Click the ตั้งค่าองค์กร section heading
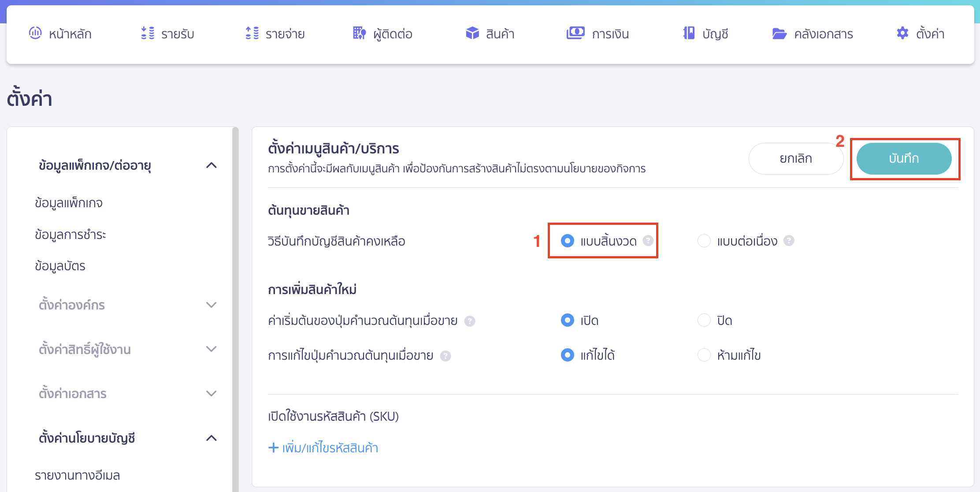Screen dimensions: 980x492 pyautogui.click(x=72, y=305)
